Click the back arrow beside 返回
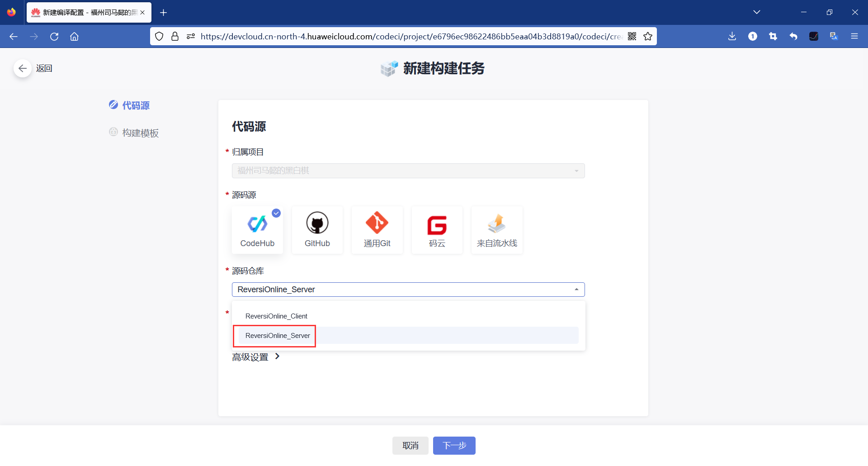The height and width of the screenshot is (466, 868). coord(22,68)
